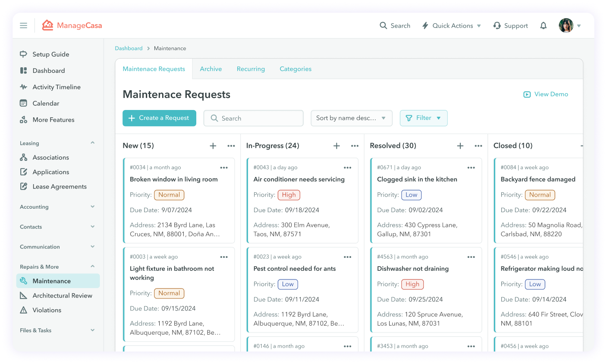Select the Architectural Review sidebar item

click(x=63, y=295)
